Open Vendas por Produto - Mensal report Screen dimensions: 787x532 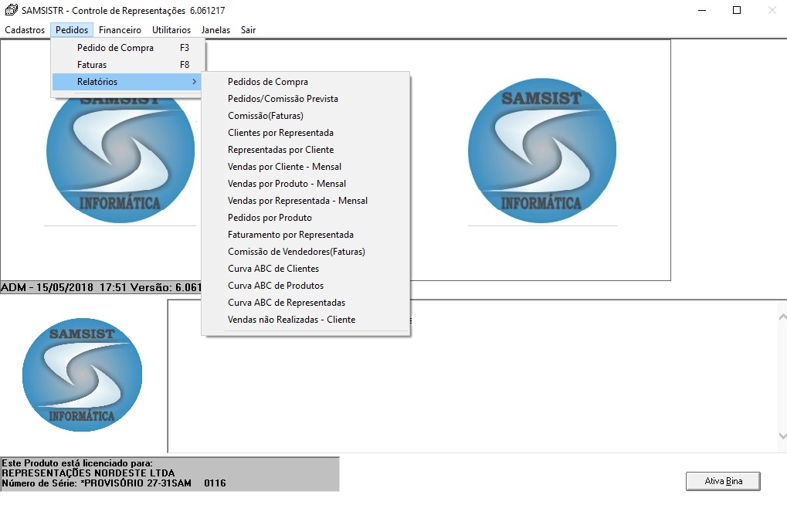pos(306,184)
